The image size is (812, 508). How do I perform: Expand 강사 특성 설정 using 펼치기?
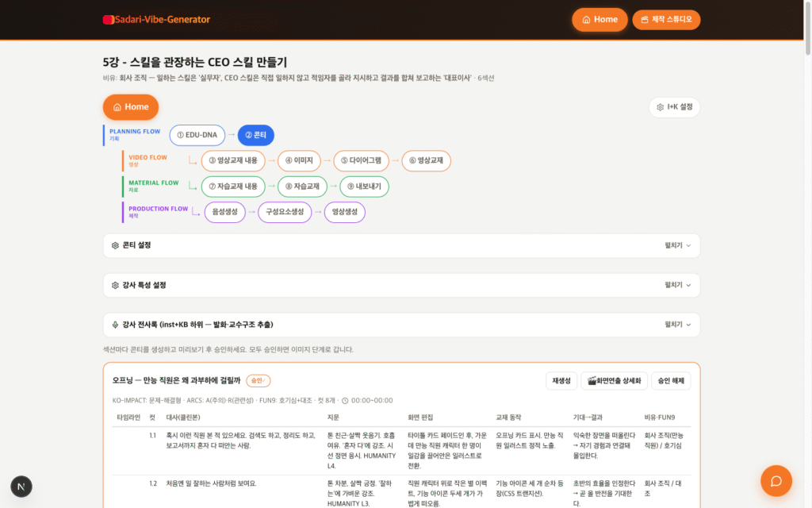pos(677,285)
